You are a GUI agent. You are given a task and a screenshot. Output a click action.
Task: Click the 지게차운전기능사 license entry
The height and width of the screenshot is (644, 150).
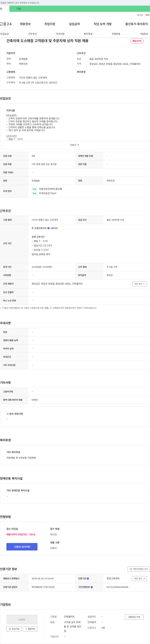[x=48, y=193]
